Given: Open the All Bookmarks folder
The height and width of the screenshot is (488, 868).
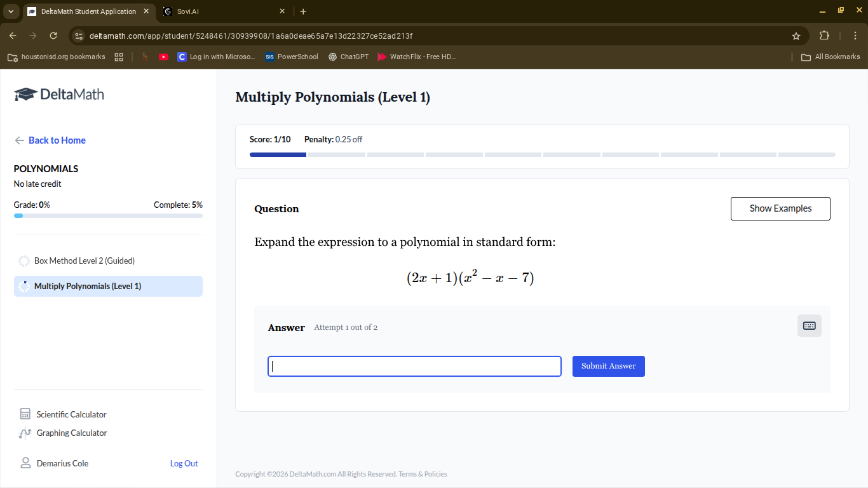Looking at the screenshot, I should 831,57.
